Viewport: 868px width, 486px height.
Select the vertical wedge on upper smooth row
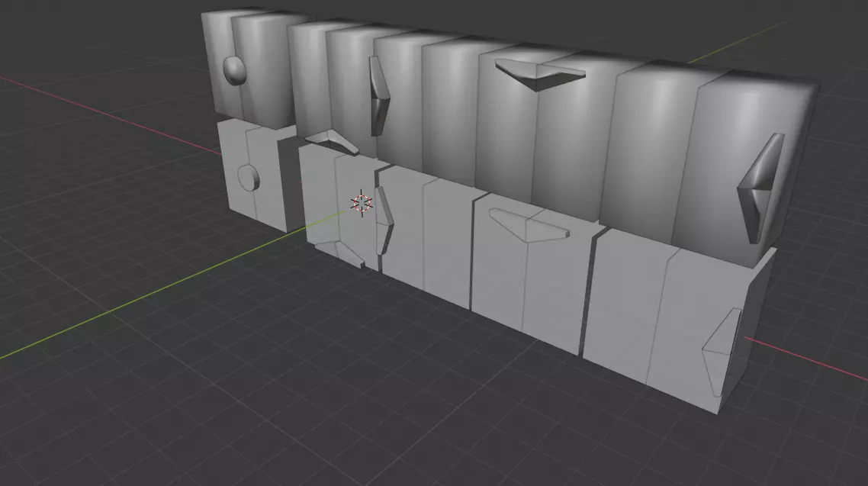coord(379,96)
